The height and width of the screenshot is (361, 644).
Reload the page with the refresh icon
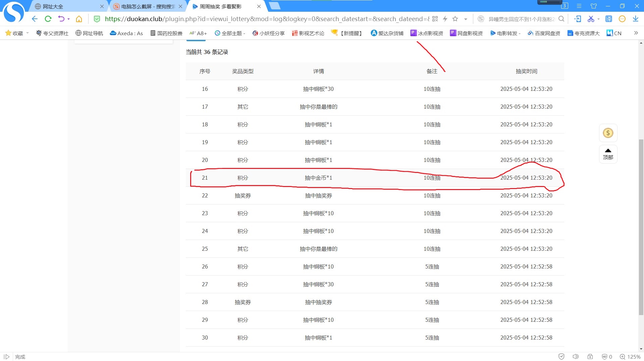[x=48, y=19]
